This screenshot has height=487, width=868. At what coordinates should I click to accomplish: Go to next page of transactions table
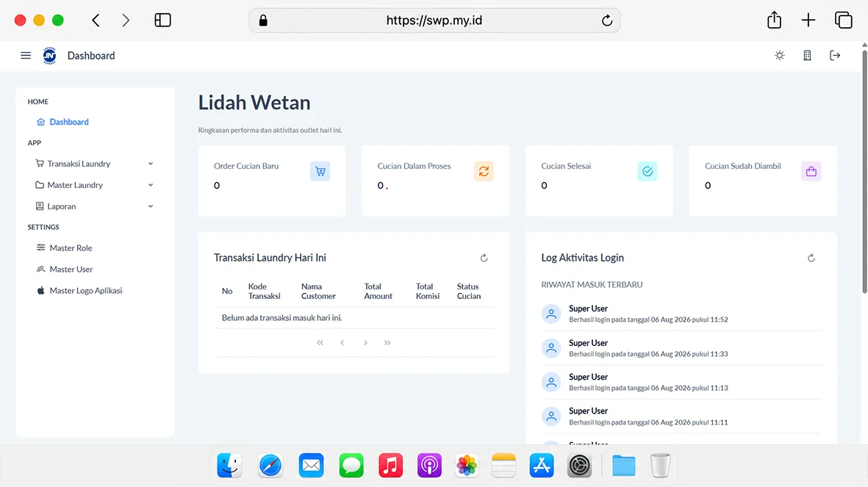click(365, 342)
